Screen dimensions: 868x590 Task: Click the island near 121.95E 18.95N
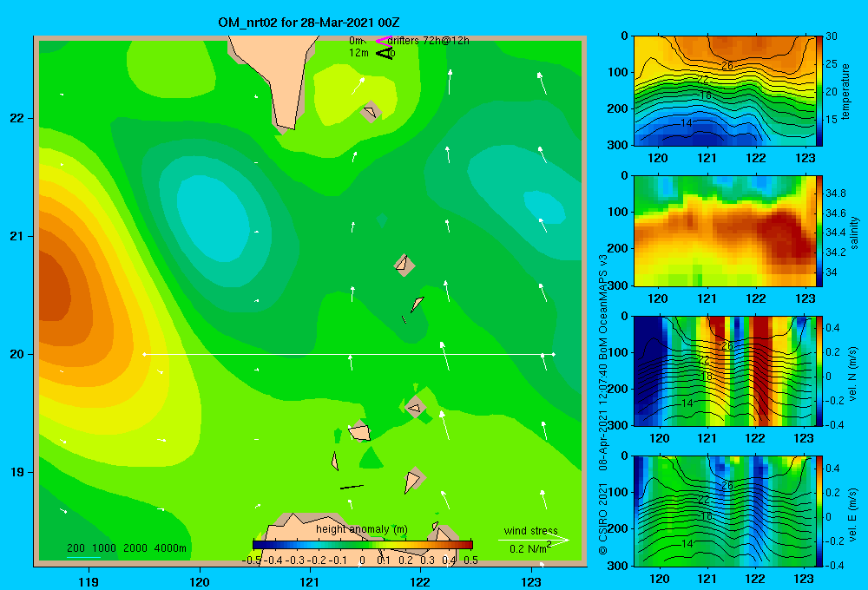[x=413, y=481]
